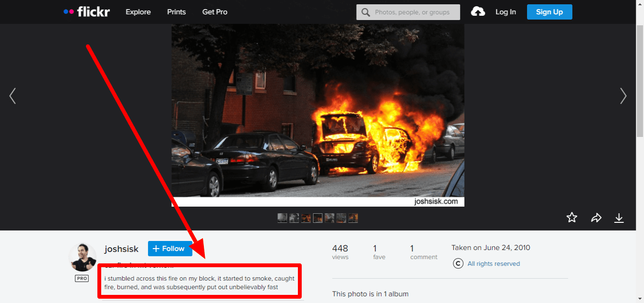Open the share photo arrow icon
The height and width of the screenshot is (303, 644).
click(596, 218)
